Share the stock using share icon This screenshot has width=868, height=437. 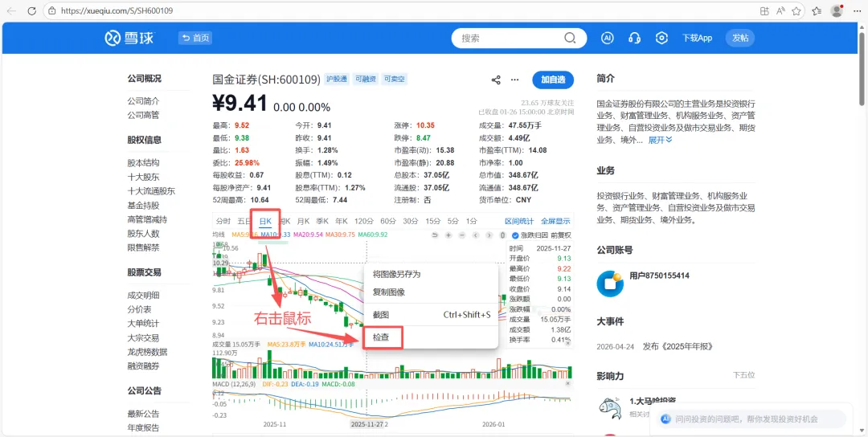(496, 80)
